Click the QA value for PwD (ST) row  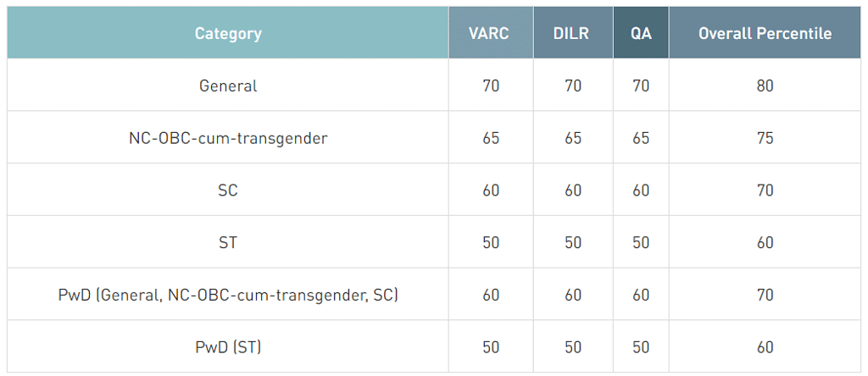click(x=641, y=347)
